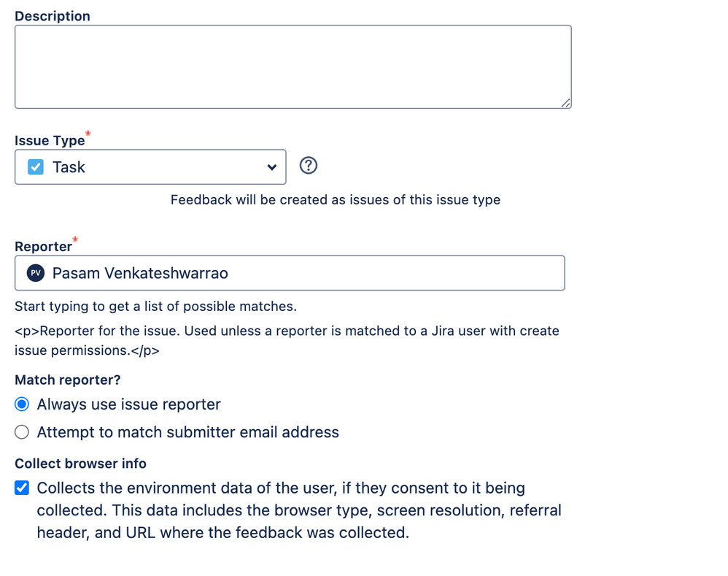
Task: Click the red asterisk next to Reporter
Action: point(74,239)
